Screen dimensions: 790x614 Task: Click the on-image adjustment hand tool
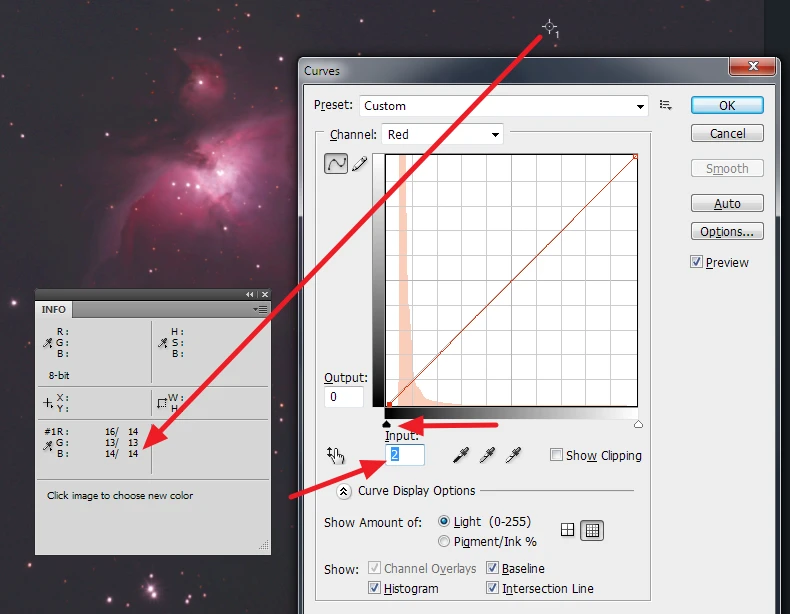pyautogui.click(x=336, y=456)
